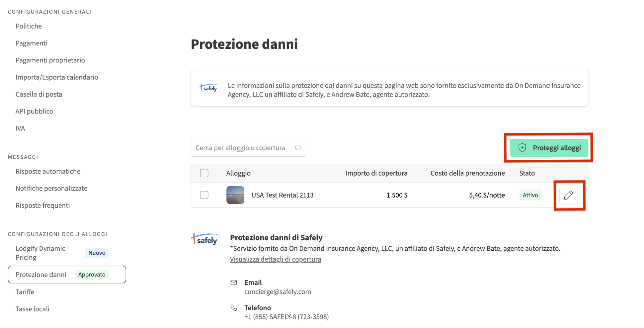The height and width of the screenshot is (328, 644).
Task: Select the checkbox for USA Test Rental 2113
Action: 204,195
